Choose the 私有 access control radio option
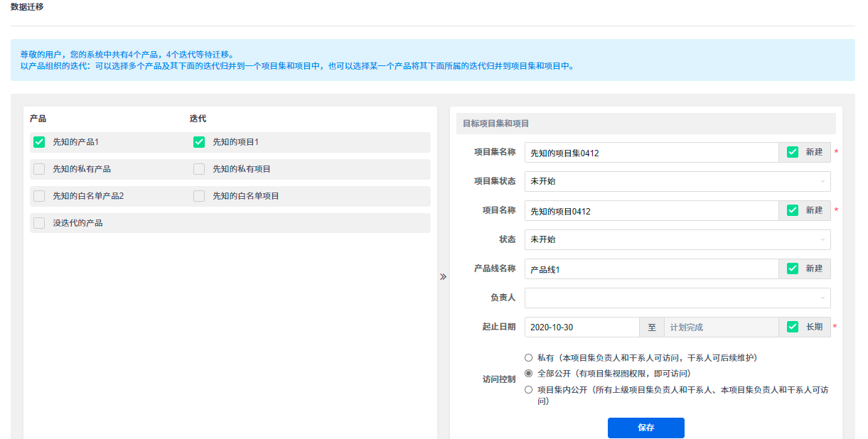This screenshot has height=439, width=868. (528, 358)
